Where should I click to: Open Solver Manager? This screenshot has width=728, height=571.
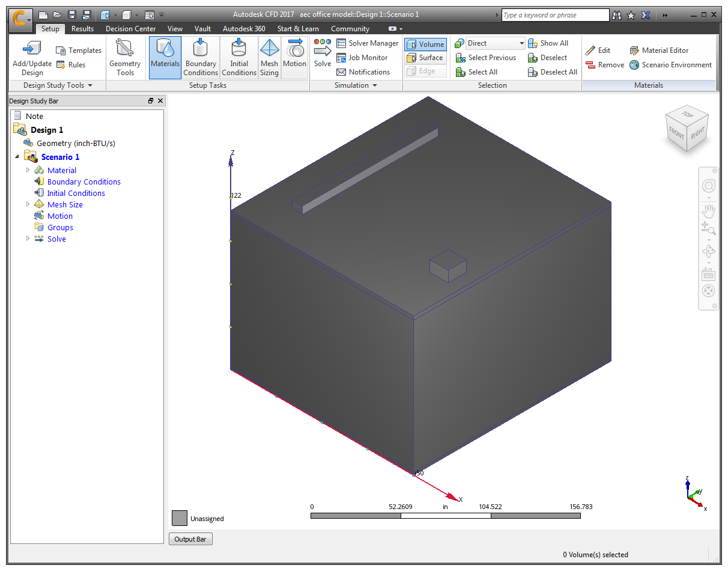367,43
